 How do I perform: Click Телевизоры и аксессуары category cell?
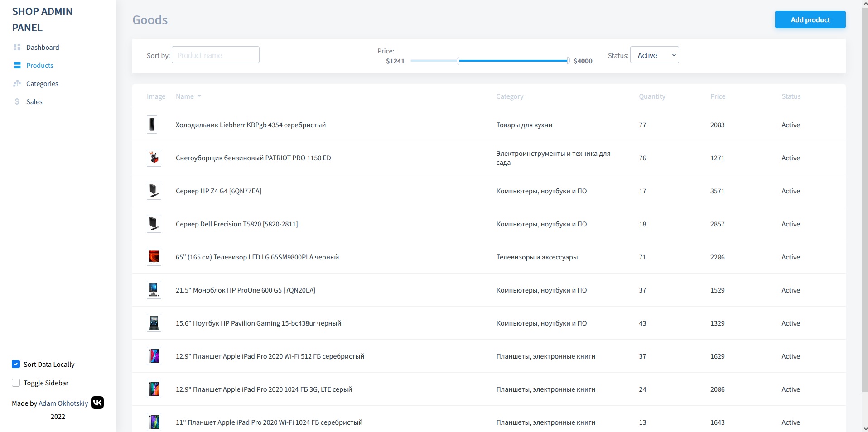537,257
